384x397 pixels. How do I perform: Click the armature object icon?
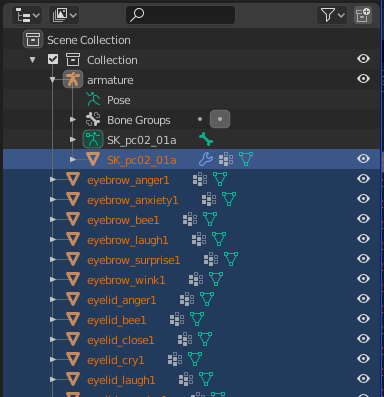[x=73, y=79]
